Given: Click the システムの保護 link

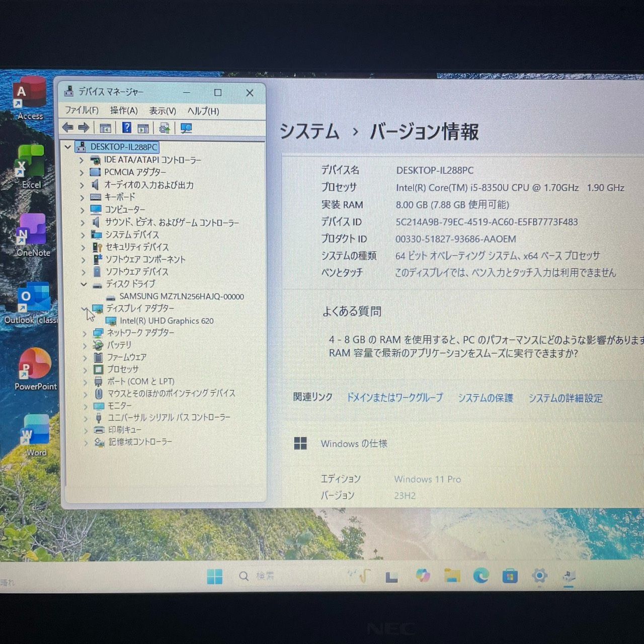Looking at the screenshot, I should click(485, 398).
